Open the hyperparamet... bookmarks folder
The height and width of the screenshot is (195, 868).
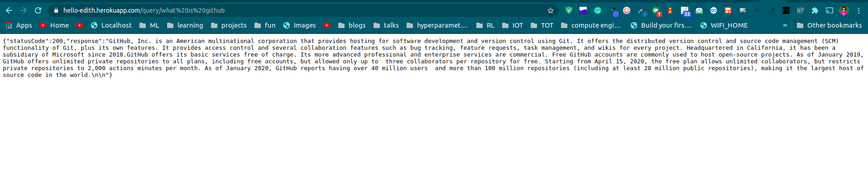pyautogui.click(x=437, y=25)
